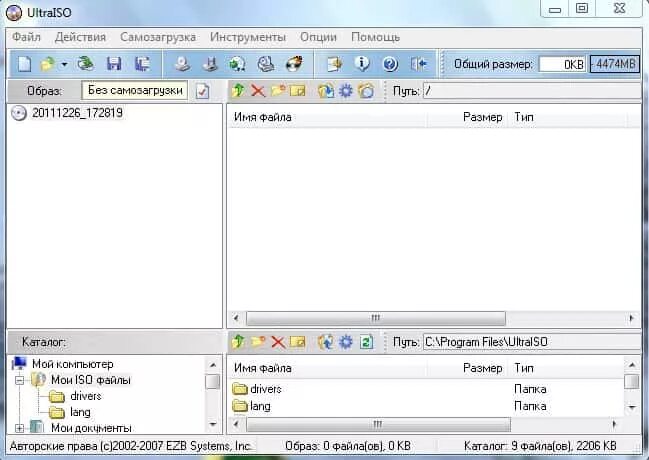Click the green Refresh icon in the Каталог toolbar
This screenshot has height=460, width=649.
tap(366, 342)
